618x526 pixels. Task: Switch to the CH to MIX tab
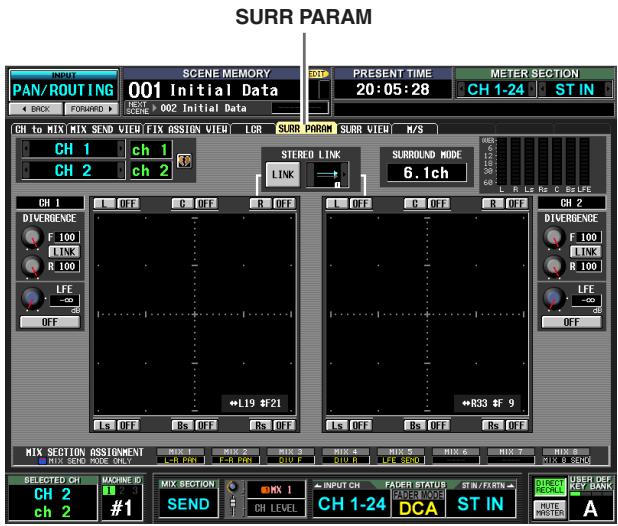click(39, 129)
